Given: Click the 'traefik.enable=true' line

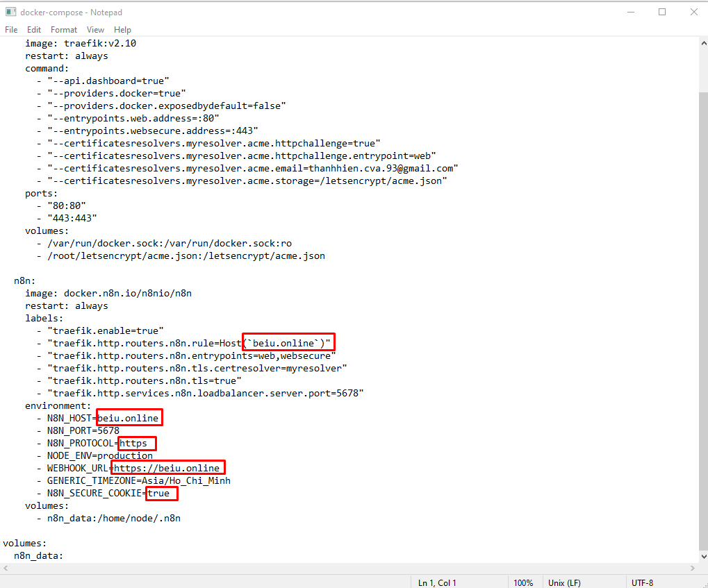Looking at the screenshot, I should pyautogui.click(x=100, y=330).
